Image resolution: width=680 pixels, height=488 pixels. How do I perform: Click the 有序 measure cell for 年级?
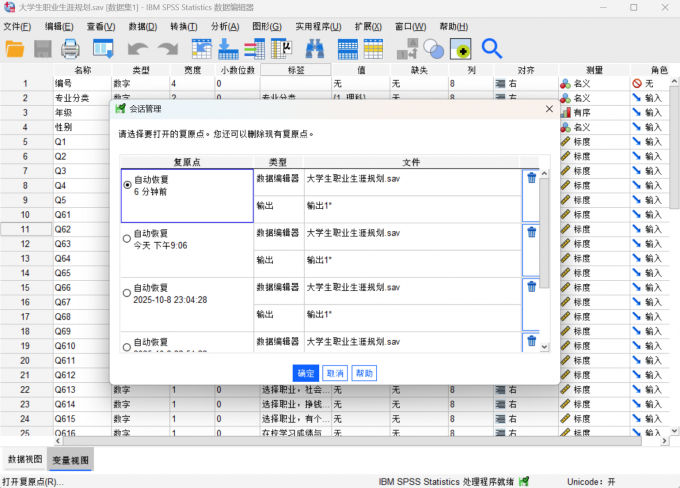pyautogui.click(x=594, y=112)
